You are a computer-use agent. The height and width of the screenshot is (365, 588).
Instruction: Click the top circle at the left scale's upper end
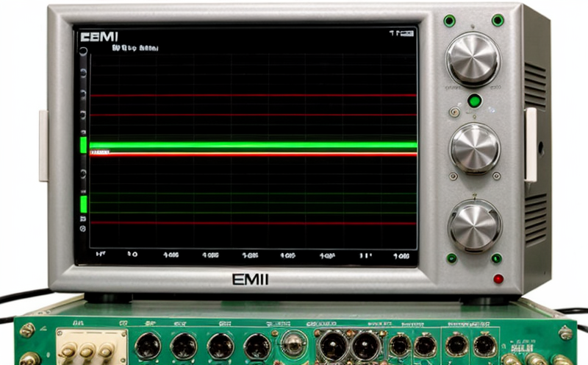[x=83, y=52]
